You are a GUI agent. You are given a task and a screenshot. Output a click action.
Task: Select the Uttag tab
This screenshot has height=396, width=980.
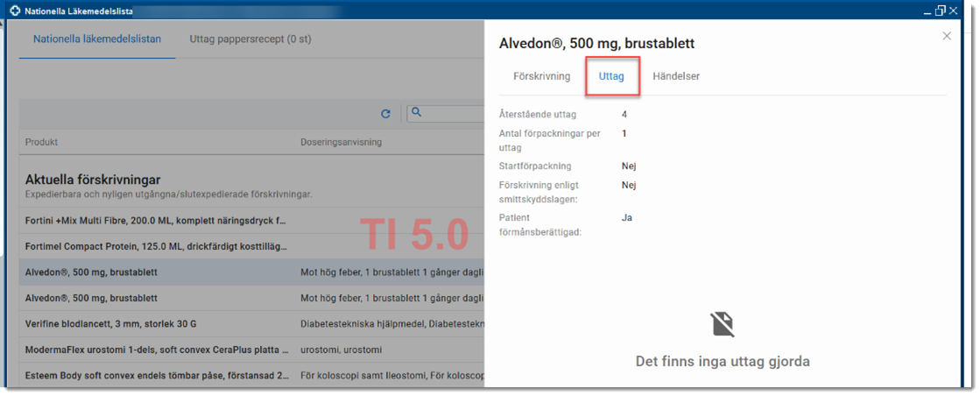(x=612, y=76)
